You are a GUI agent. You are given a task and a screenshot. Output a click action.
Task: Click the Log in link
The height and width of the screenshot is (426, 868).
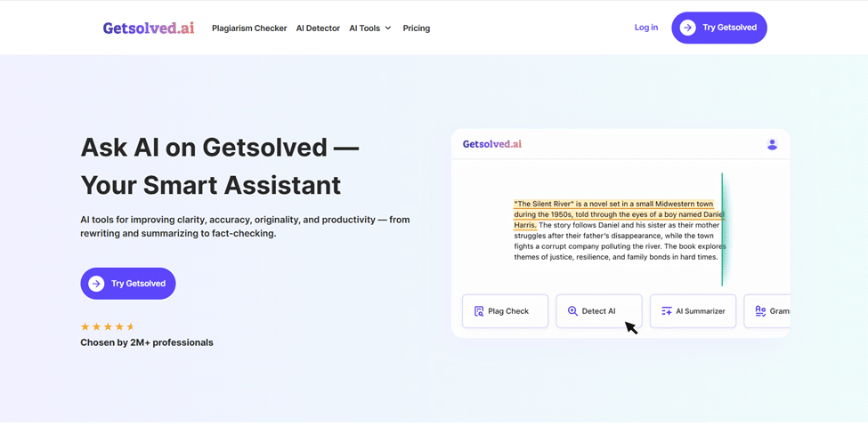click(646, 27)
